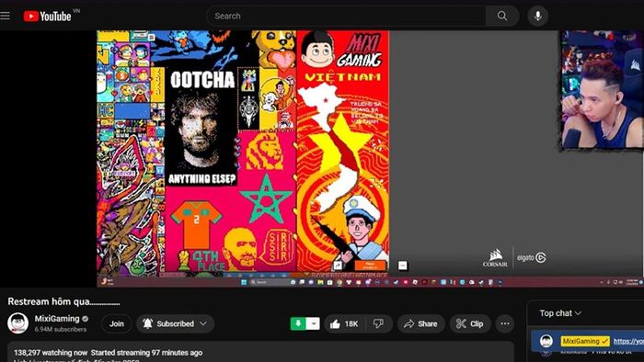Click the search magnifier button
Image resolution: width=644 pixels, height=362 pixels.
tap(502, 16)
